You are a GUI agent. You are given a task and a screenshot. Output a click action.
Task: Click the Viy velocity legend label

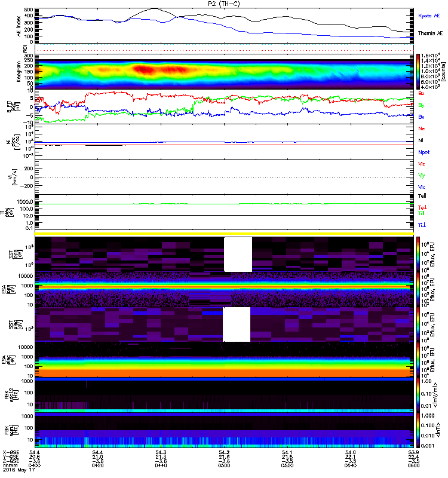pyautogui.click(x=422, y=175)
